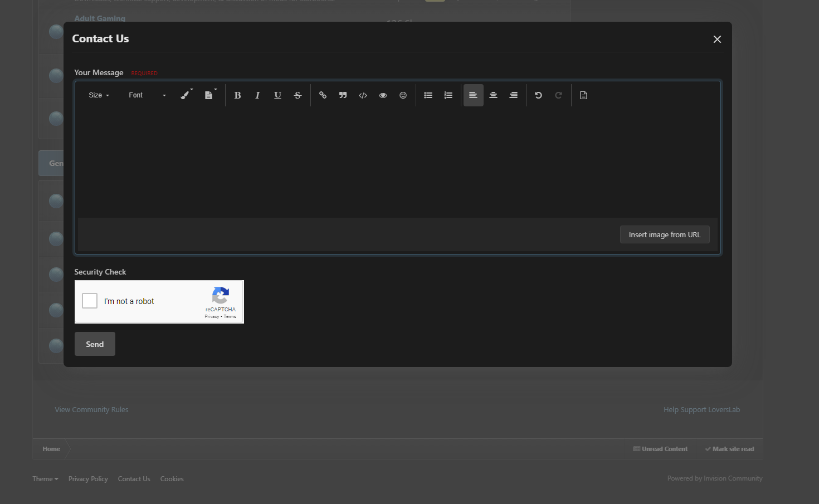Redo last edit
Viewport: 819px width, 504px height.
(558, 95)
